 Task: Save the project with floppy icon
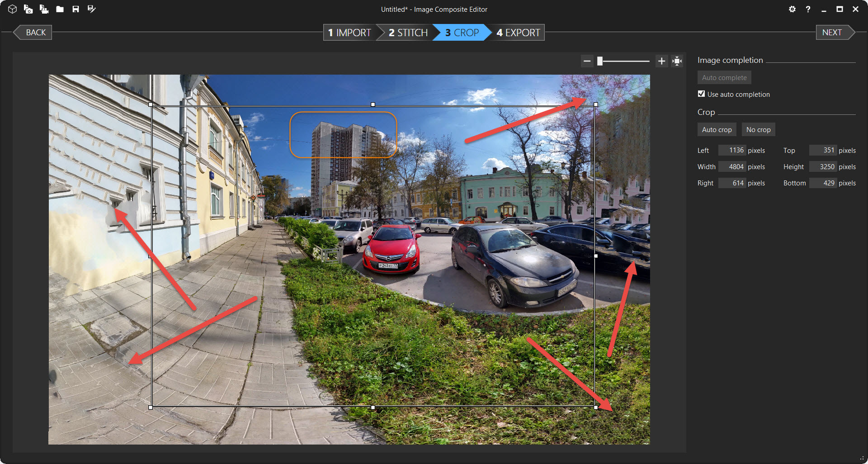75,9
